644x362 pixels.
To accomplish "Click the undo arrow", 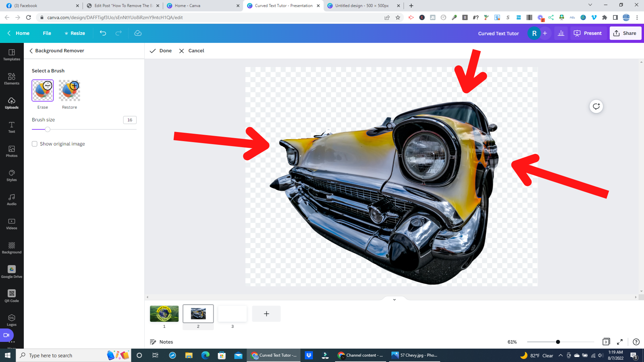I will pyautogui.click(x=103, y=33).
